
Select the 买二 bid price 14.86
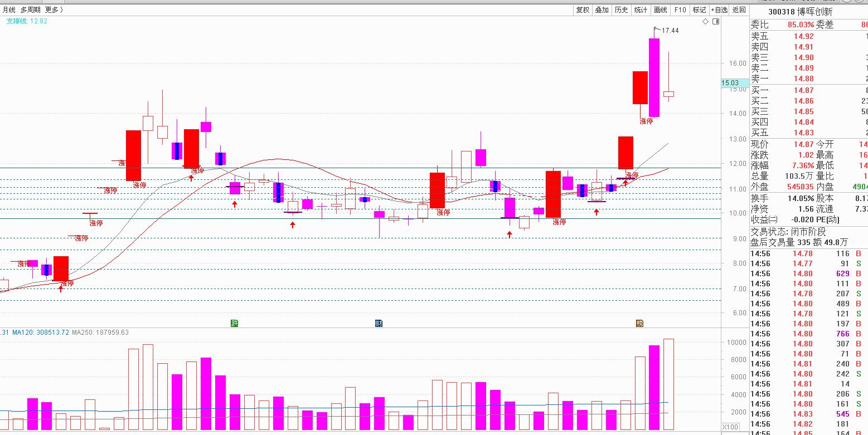[x=804, y=101]
